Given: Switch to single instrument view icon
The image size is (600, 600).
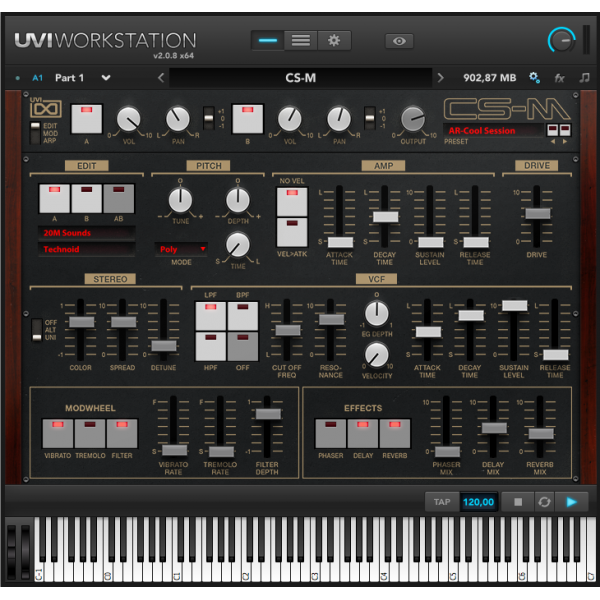Looking at the screenshot, I should tap(267, 41).
